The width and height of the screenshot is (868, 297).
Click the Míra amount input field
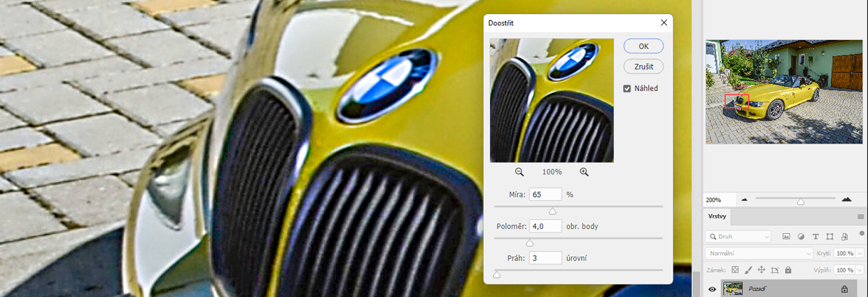[x=545, y=194]
